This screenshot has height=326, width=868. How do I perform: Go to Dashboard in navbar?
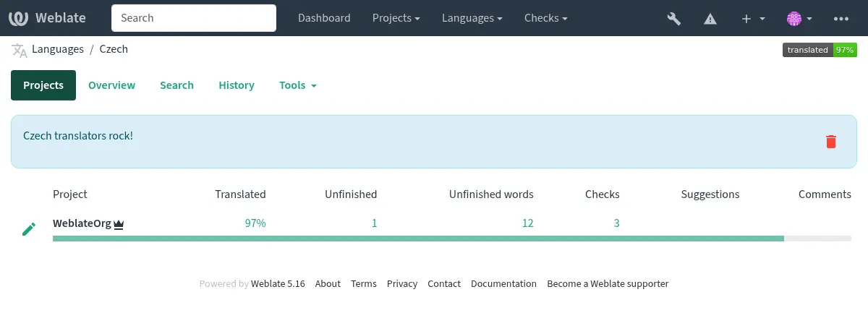324,19
